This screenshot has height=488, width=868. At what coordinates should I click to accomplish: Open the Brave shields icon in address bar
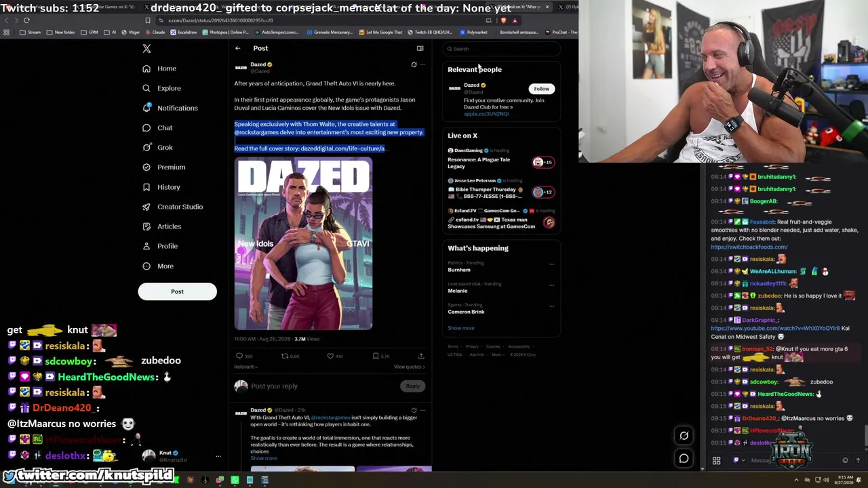click(x=503, y=20)
